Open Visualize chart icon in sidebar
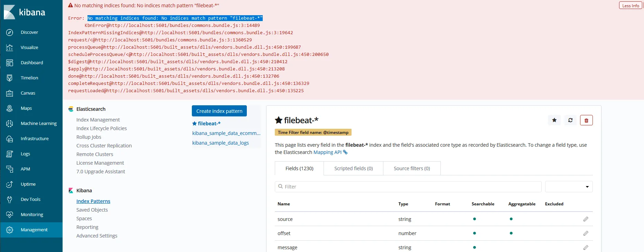The width and height of the screenshot is (644, 252). pyautogui.click(x=10, y=48)
